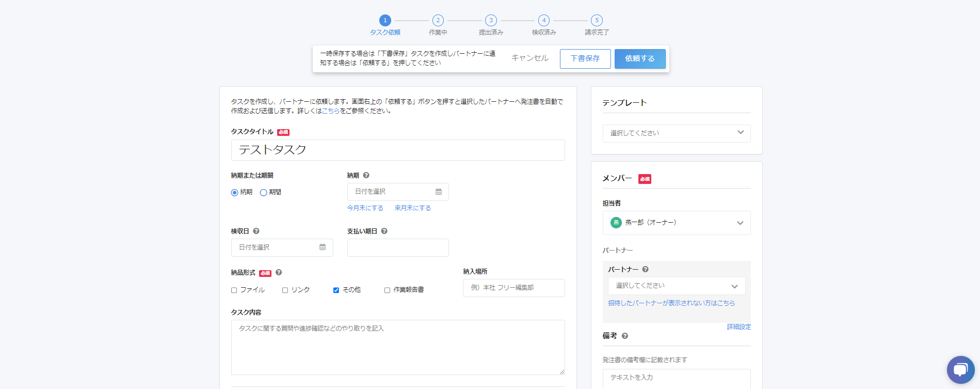The height and width of the screenshot is (389, 980).
Task: Click calendar icon in 検収日 date field
Action: click(323, 247)
